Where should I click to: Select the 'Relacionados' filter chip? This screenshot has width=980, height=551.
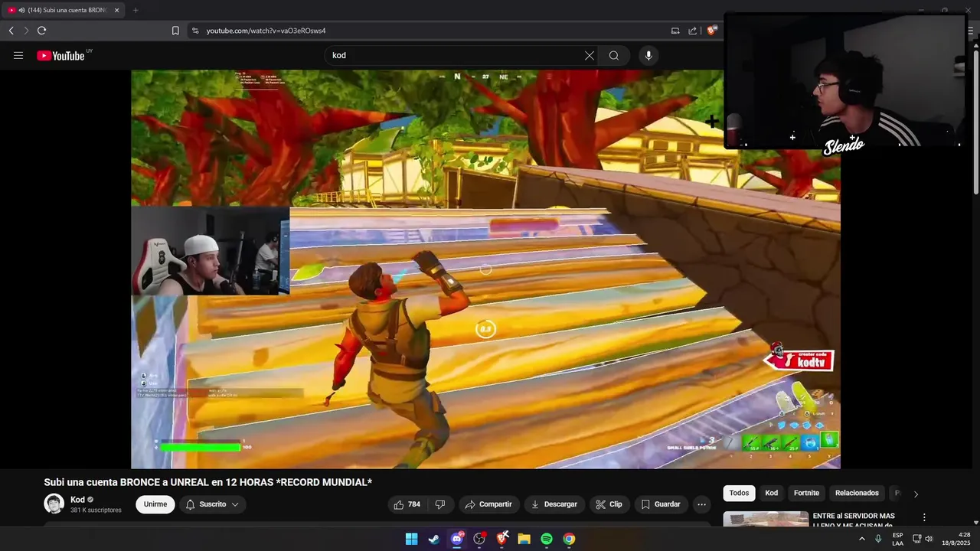pos(857,493)
